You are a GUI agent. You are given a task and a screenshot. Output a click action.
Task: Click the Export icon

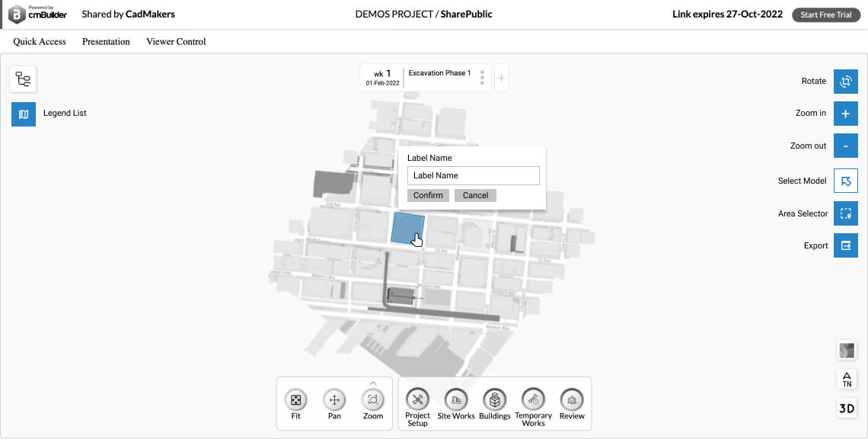[845, 245]
